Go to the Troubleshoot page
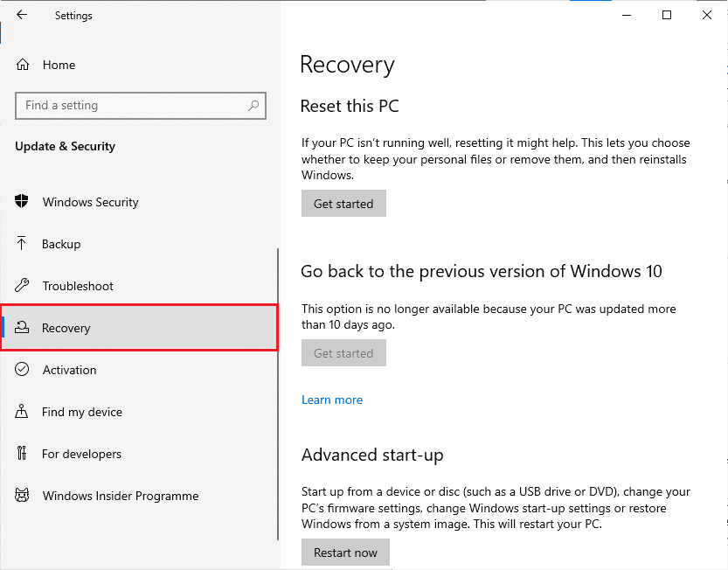The width and height of the screenshot is (728, 570). [x=139, y=285]
